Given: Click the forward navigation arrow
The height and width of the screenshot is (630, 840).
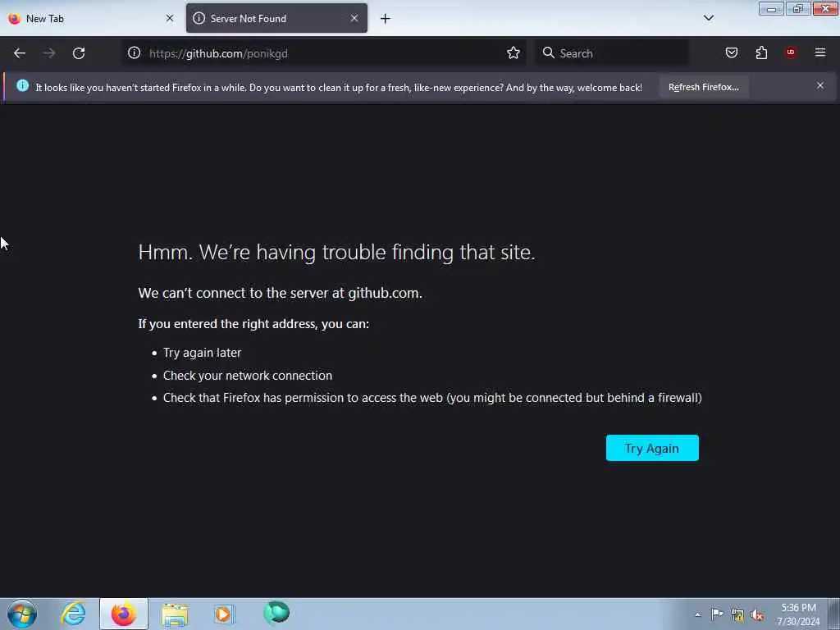Looking at the screenshot, I should (x=49, y=53).
